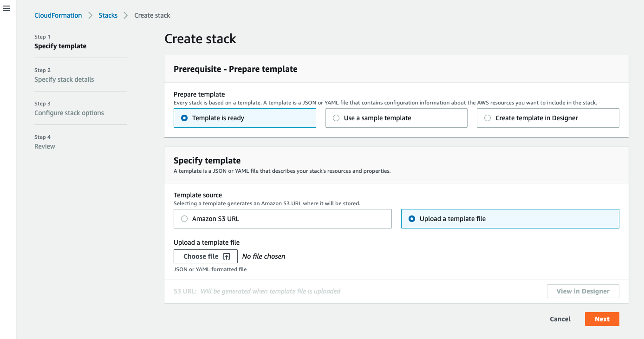Select Use a sample template
The height and width of the screenshot is (339, 644).
tap(336, 118)
